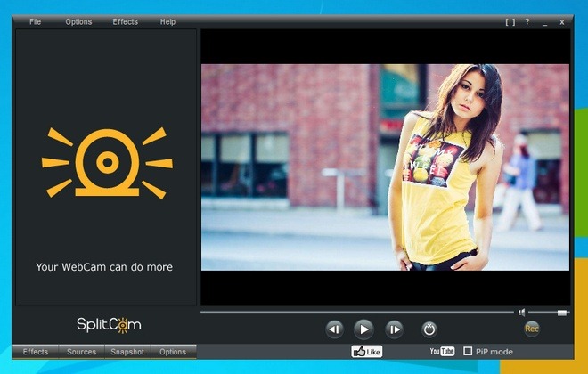This screenshot has height=374, width=588.
Task: Start recording with the Rec button
Action: point(532,329)
